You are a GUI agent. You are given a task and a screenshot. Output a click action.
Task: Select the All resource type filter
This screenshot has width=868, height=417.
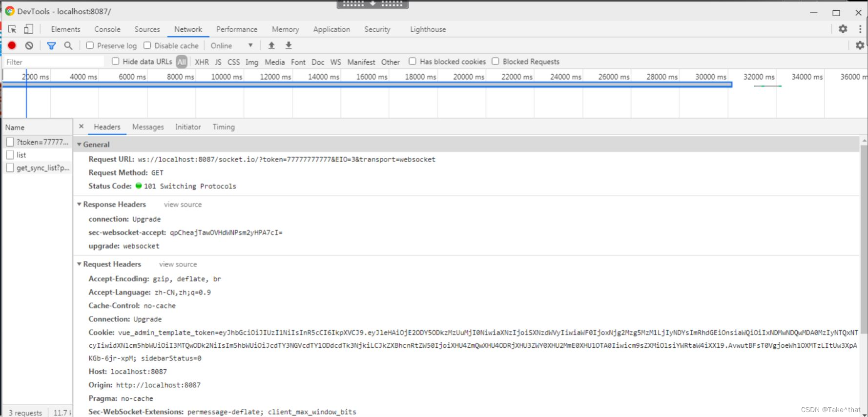(x=182, y=62)
